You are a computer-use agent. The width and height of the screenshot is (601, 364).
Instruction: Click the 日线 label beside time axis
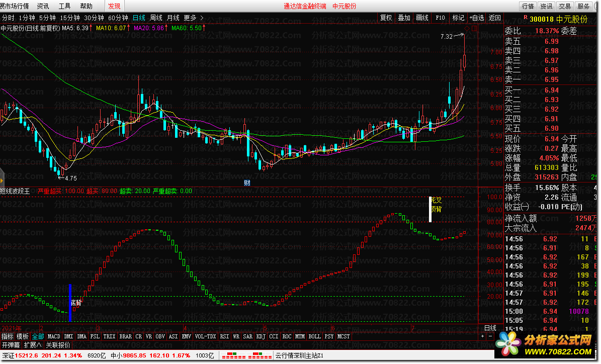[490, 328]
